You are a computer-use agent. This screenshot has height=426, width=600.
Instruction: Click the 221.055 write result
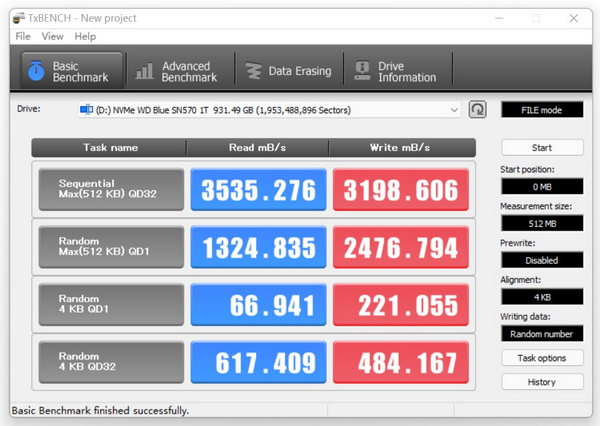[x=401, y=304]
